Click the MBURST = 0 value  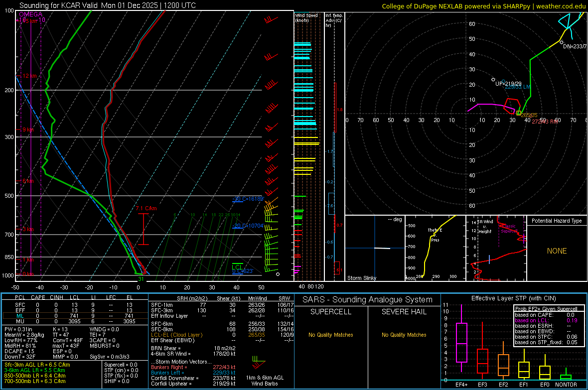104,346
